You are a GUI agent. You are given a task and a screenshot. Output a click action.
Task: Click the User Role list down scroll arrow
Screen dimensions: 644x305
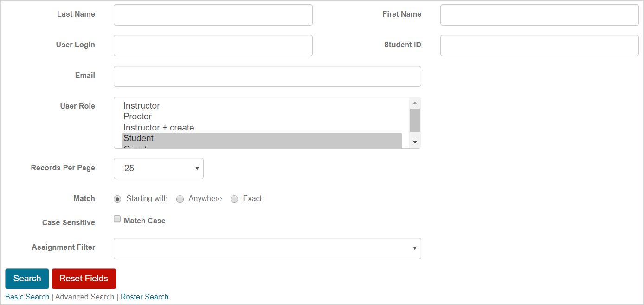(415, 142)
